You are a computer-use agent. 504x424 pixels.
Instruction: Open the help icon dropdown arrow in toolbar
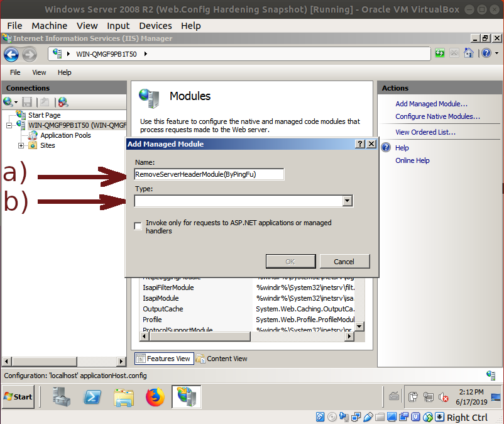497,53
